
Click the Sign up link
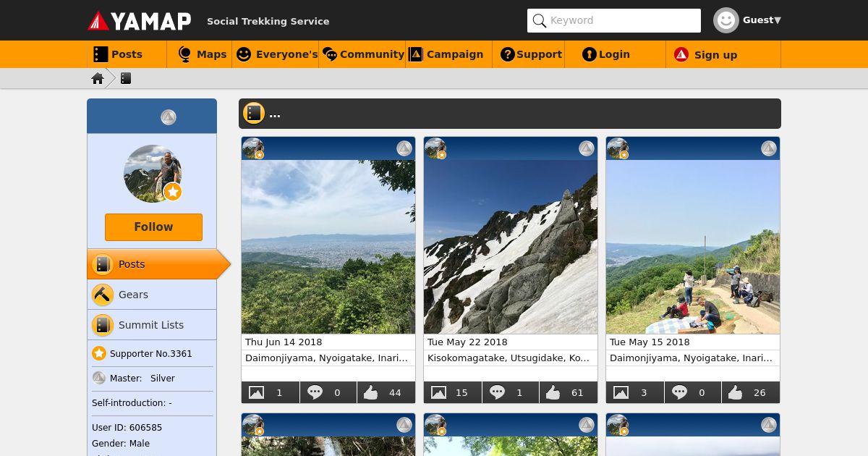click(x=723, y=54)
